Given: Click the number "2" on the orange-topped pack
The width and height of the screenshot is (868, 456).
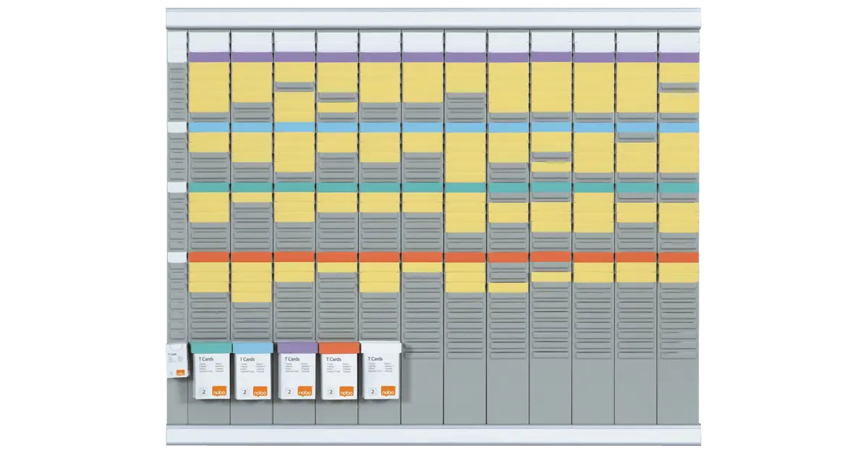Looking at the screenshot, I should coord(330,392).
